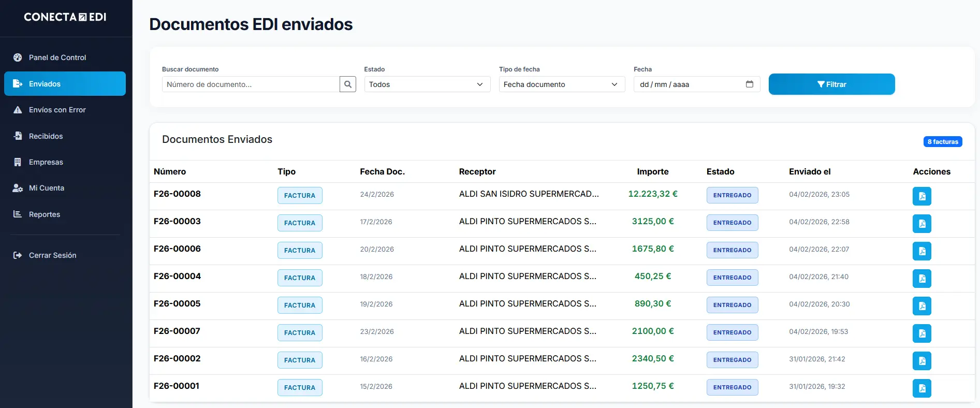Viewport: 980px width, 408px height.
Task: Focus the Número de documento search field
Action: [x=251, y=84]
